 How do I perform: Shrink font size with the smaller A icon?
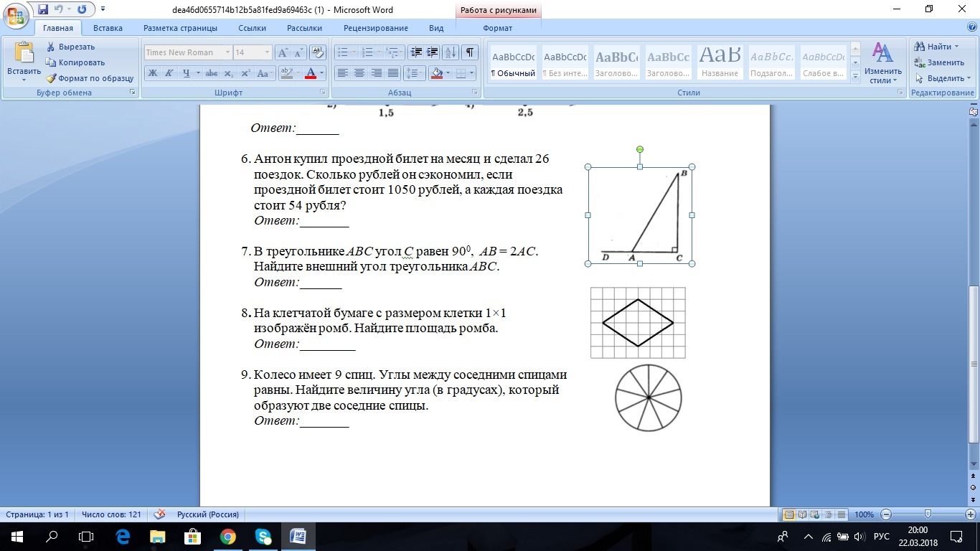pyautogui.click(x=298, y=52)
